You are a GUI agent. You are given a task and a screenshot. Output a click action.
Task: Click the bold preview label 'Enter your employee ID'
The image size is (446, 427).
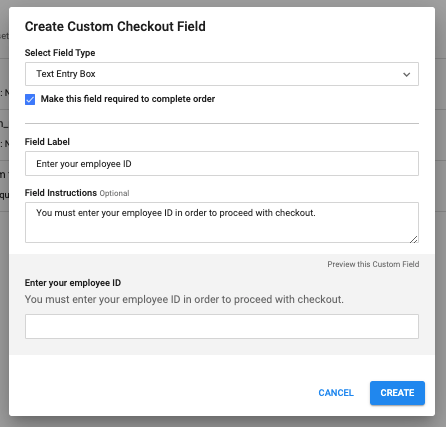click(x=73, y=283)
